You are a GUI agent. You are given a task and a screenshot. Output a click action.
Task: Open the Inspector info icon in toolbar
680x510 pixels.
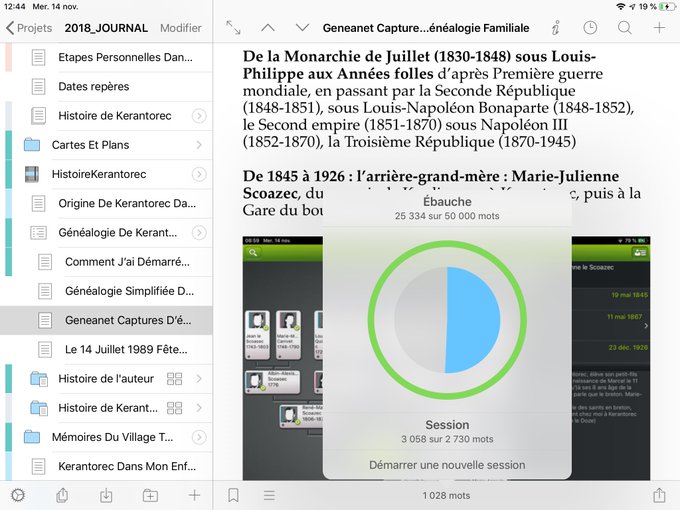556,28
